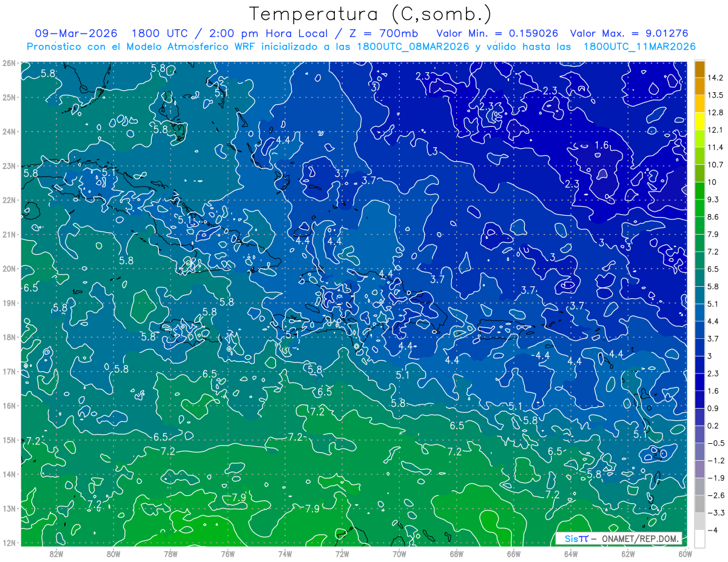This screenshot has width=728, height=562.
Task: Click the '82W' longitude axis label
Action: pos(56,554)
